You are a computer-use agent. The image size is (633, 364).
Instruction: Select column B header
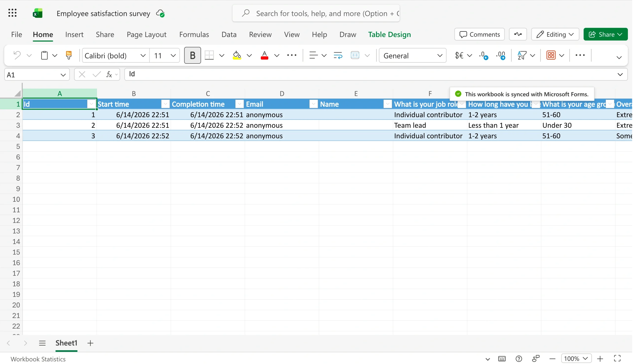(134, 94)
